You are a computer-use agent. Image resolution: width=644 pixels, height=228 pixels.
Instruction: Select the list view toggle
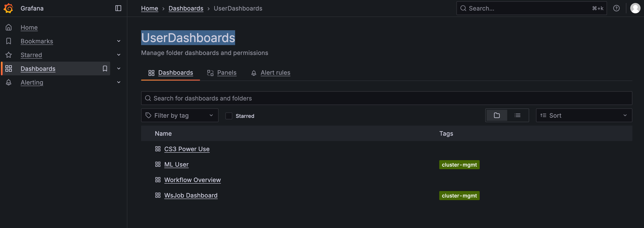coord(518,115)
